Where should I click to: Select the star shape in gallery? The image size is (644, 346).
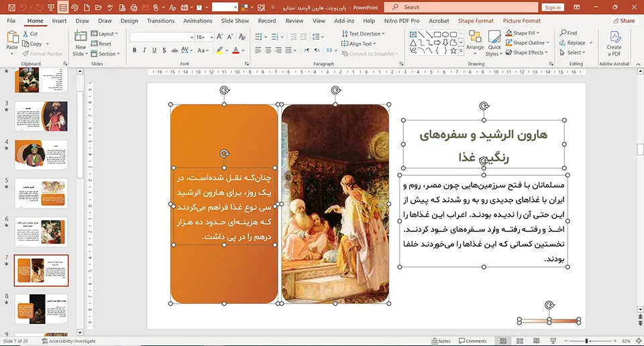click(x=453, y=51)
